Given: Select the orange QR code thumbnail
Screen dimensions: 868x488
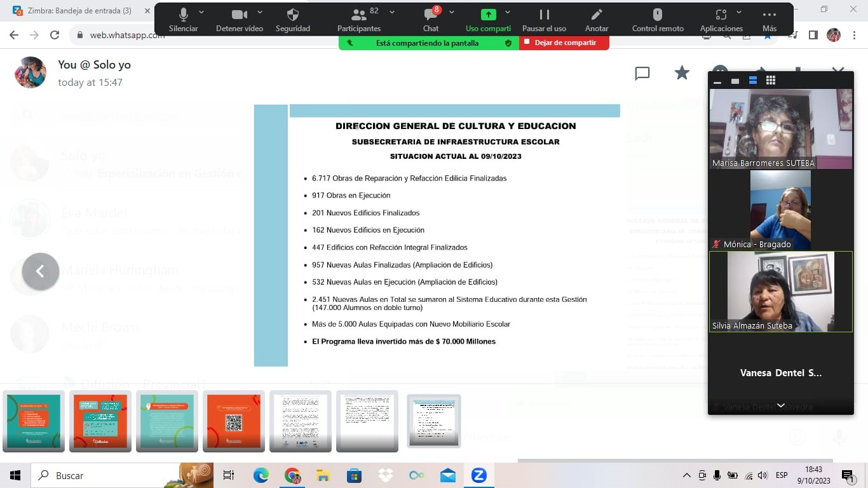Looking at the screenshot, I should click(x=234, y=421).
